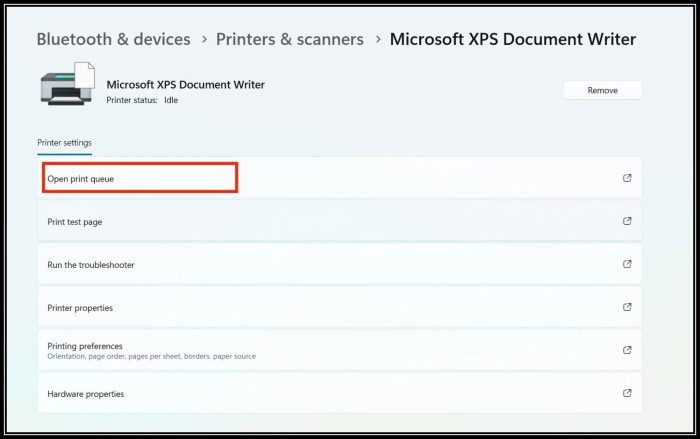
Task: Go back to Bluetooth & devices breadcrumb
Action: coord(113,40)
